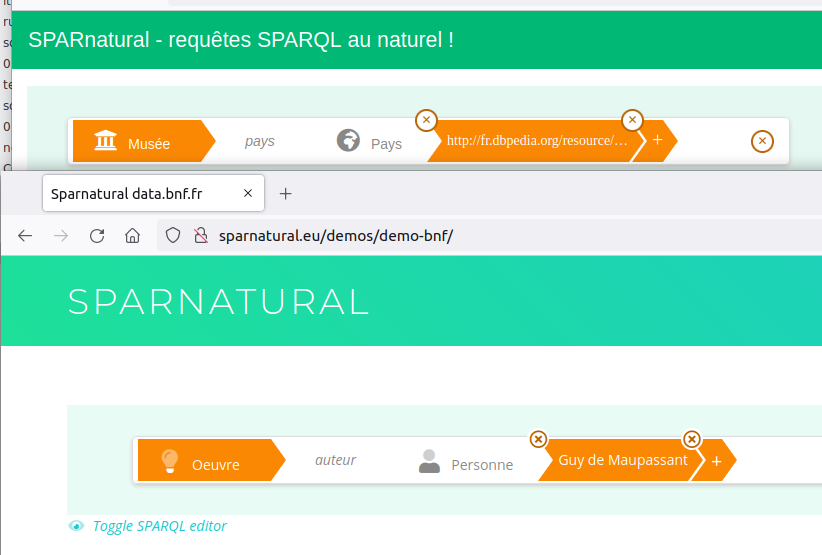Select the 'pays' property label
This screenshot has height=555, width=822.
pos(259,141)
